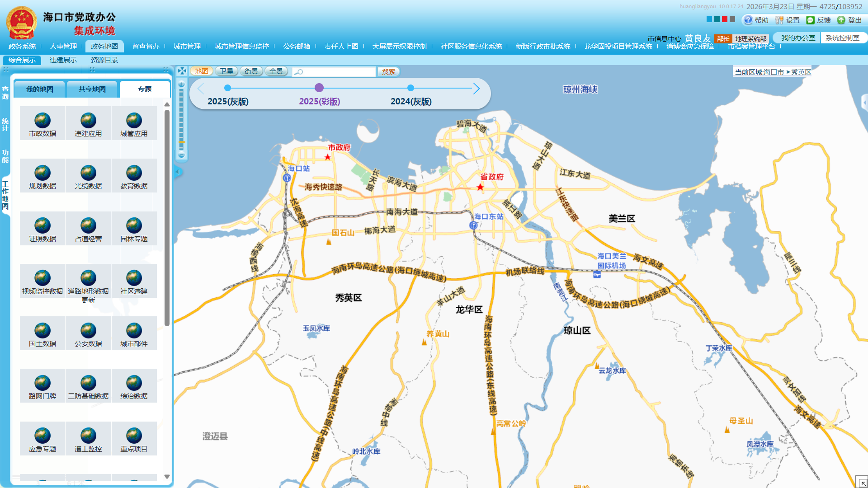
Task: Switch map view to 街景 mode
Action: (x=251, y=71)
